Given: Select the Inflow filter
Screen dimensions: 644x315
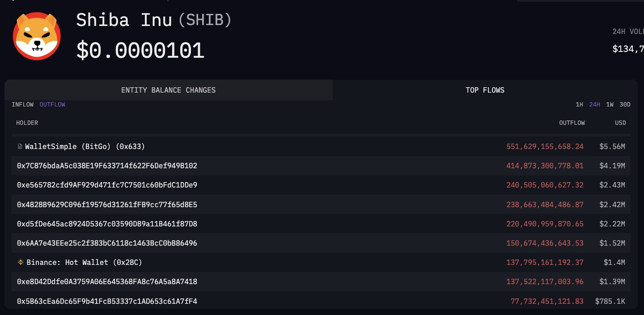Looking at the screenshot, I should coord(23,104).
